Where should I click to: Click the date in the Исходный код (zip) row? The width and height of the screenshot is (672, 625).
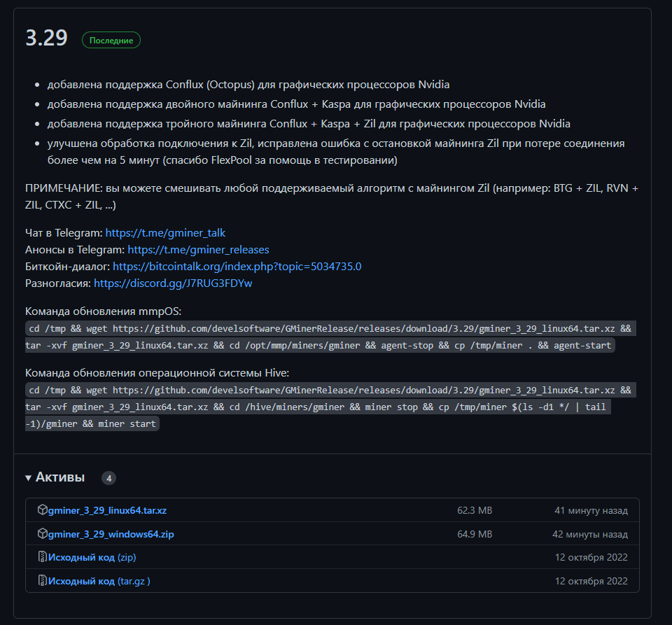591,557
